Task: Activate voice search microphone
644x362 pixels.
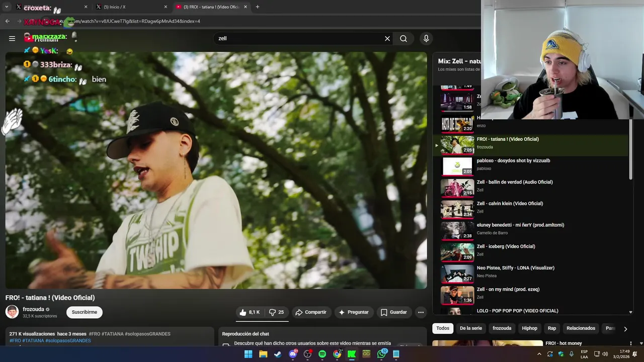Action: (426, 38)
